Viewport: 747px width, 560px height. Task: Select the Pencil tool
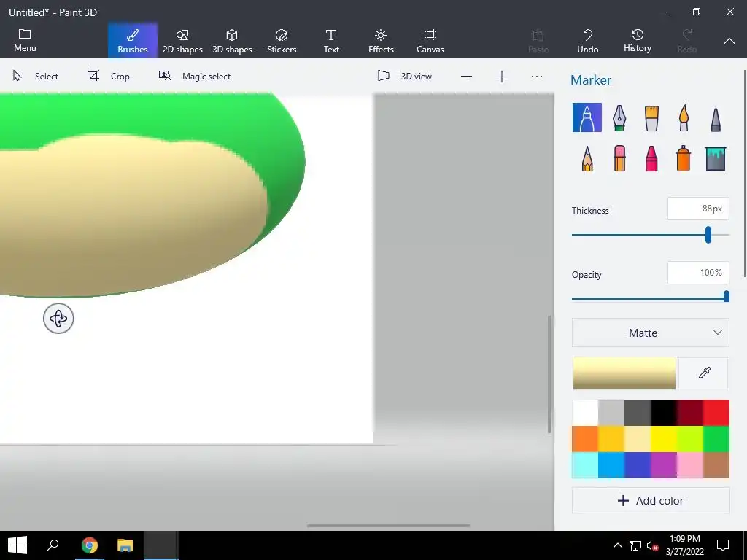pyautogui.click(x=587, y=158)
